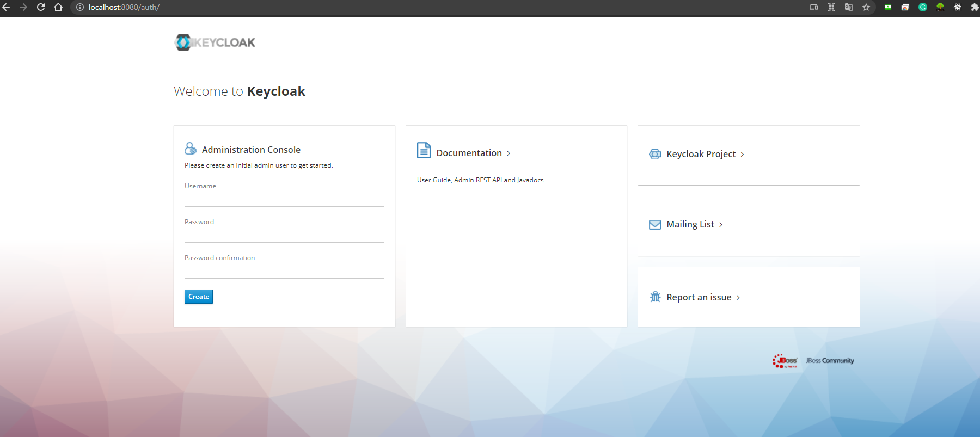Go back using browser back arrow
This screenshot has width=980, height=437.
pyautogui.click(x=7, y=7)
